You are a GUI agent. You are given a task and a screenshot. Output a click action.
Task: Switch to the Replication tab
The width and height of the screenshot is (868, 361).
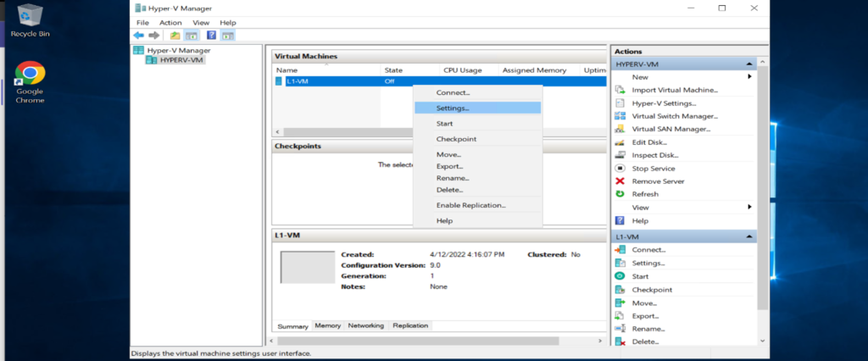[410, 325]
